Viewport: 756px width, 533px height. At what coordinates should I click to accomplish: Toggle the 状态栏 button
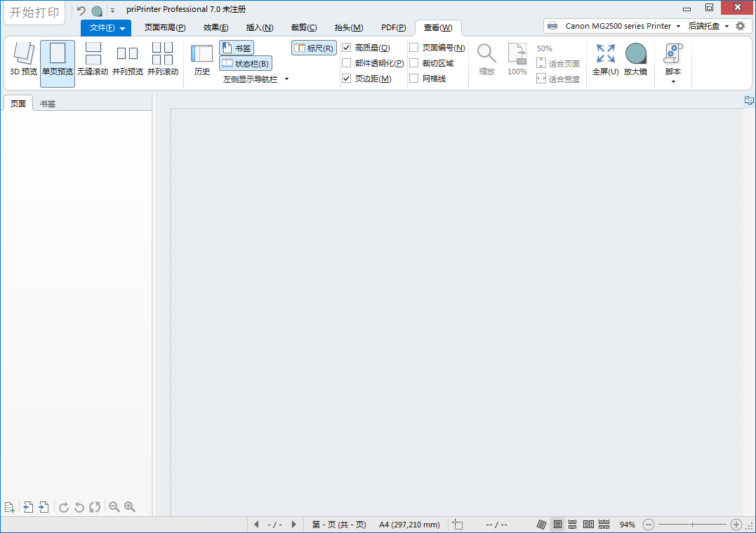tap(246, 64)
